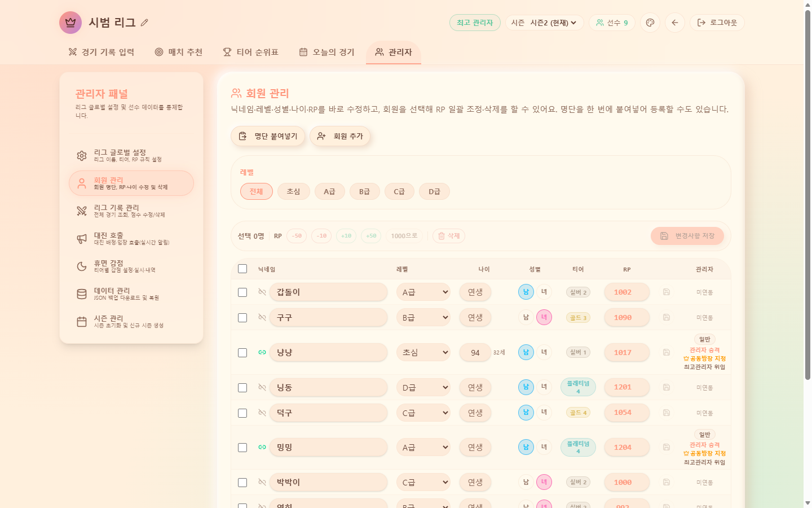Open 데이터 관리 database item
Viewport: 812px width, 508px height.
[x=131, y=294]
